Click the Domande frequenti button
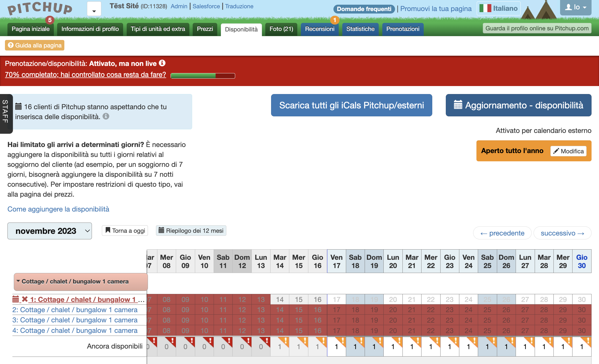Viewport: 599px width, 364px height. coord(364,9)
